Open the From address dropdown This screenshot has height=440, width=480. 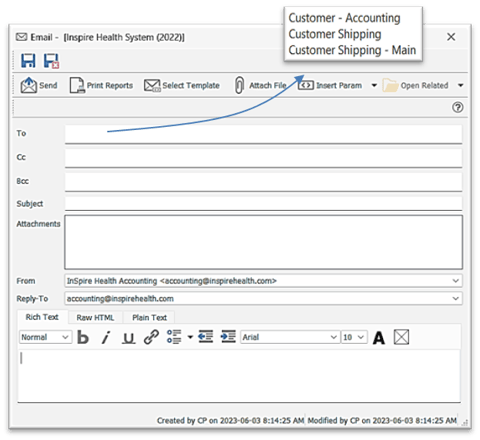456,281
